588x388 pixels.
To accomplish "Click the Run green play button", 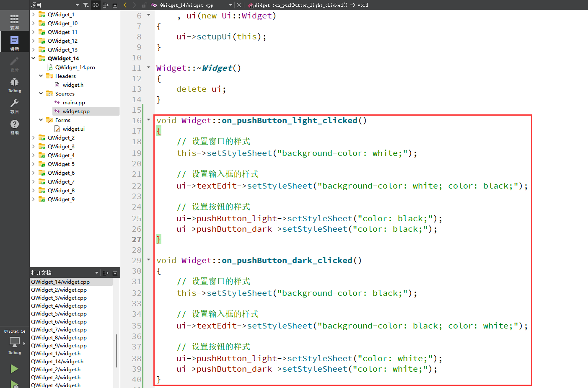I will (14, 369).
